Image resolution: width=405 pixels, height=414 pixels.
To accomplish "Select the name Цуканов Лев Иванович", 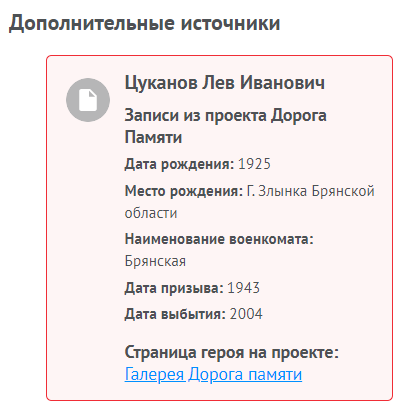I will click(x=225, y=83).
